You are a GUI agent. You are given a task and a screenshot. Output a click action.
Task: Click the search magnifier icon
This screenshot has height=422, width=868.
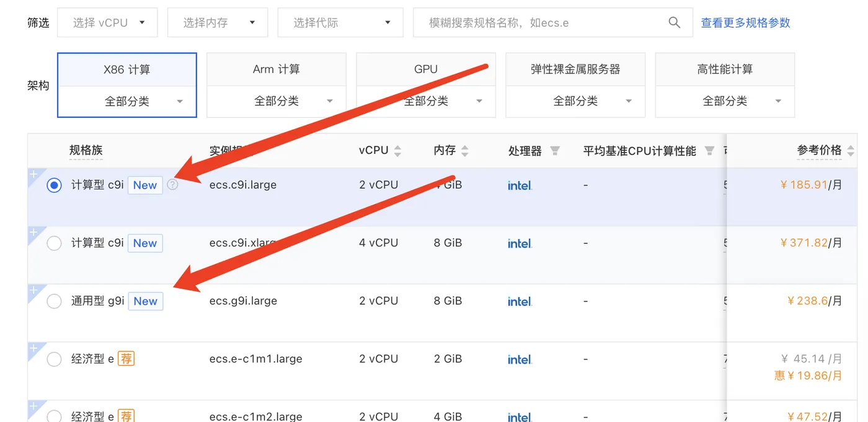(674, 22)
